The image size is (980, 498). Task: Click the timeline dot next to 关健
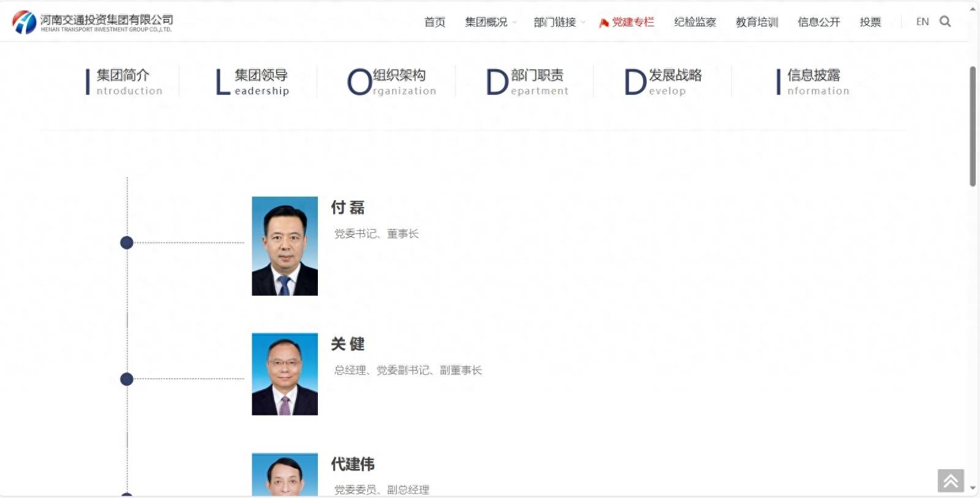pos(127,379)
